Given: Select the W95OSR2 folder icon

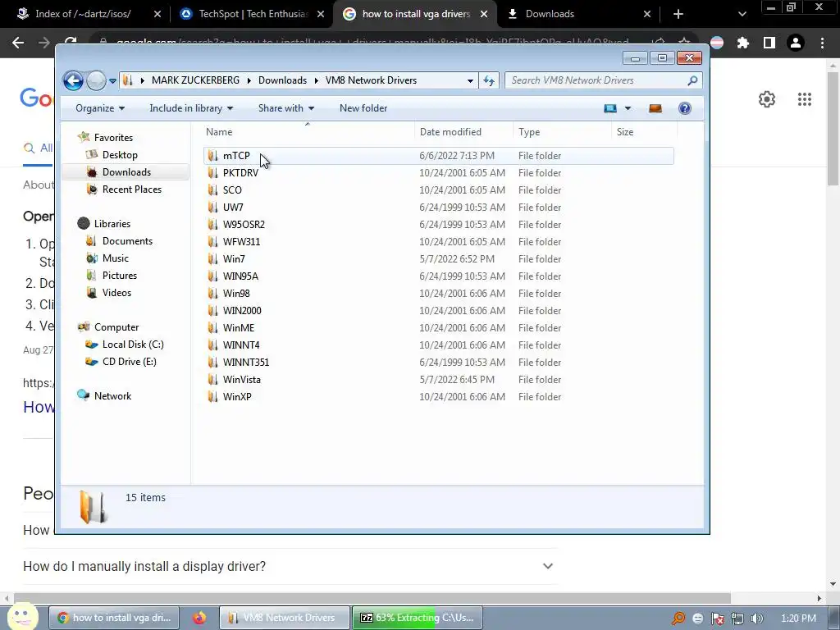Looking at the screenshot, I should (213, 224).
